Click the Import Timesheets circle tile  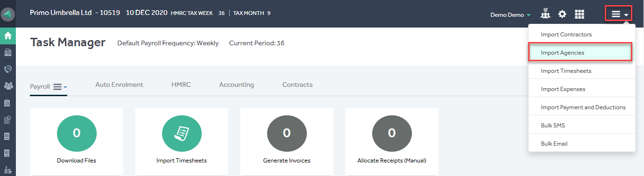tap(182, 133)
